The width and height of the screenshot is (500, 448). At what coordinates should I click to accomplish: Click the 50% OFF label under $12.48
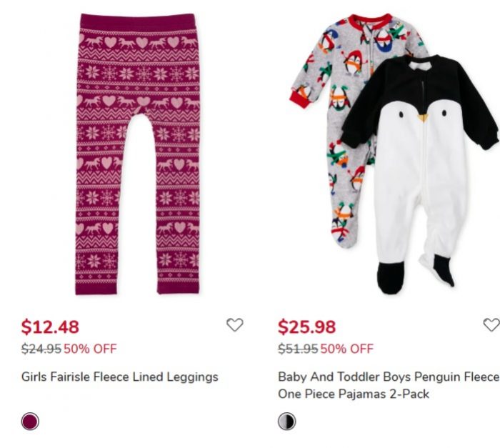90,349
